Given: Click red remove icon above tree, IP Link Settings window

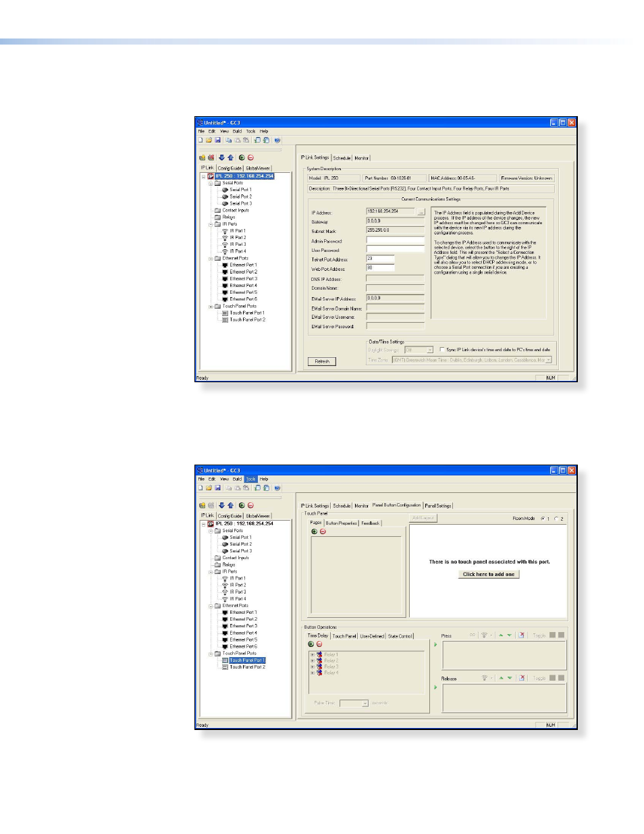Looking at the screenshot, I should pos(250,157).
